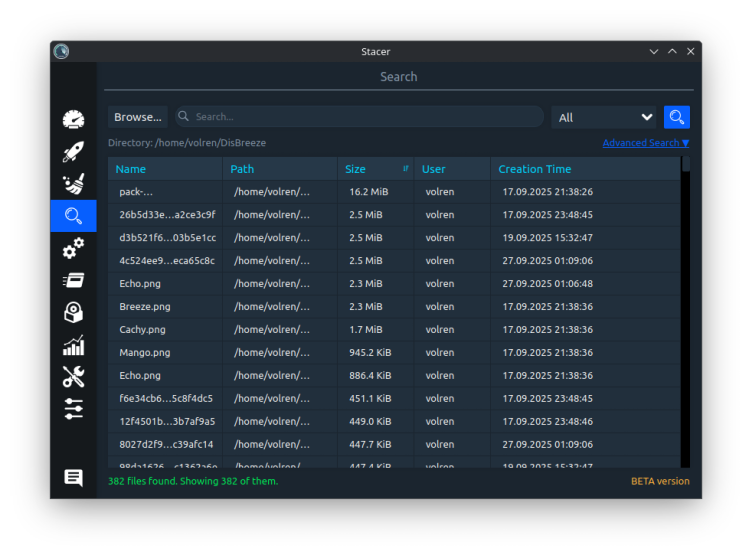This screenshot has height=558, width=752.
Task: Open the All file type dropdown
Action: click(604, 117)
